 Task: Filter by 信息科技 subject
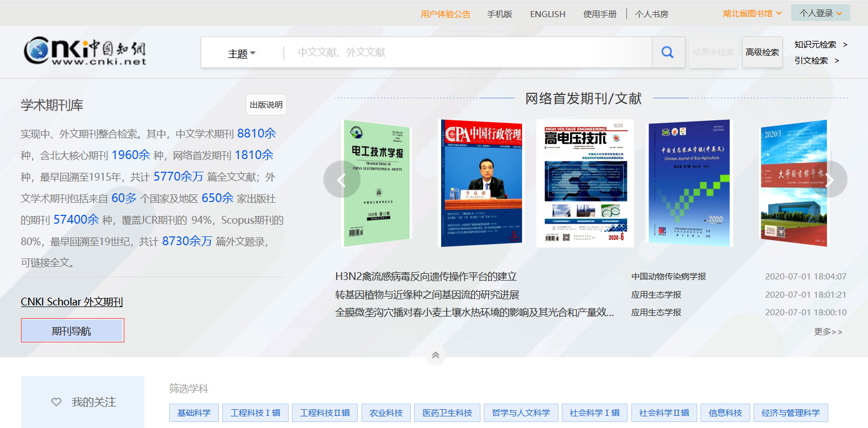725,413
